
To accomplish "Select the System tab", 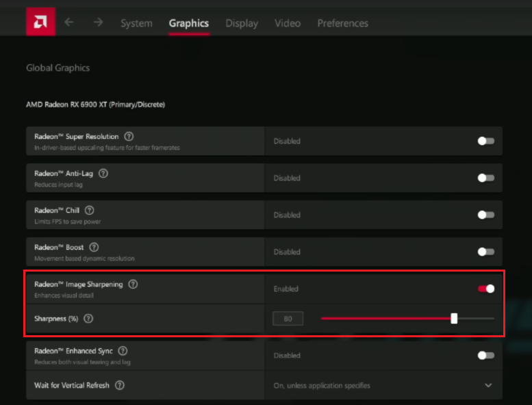I will (136, 23).
